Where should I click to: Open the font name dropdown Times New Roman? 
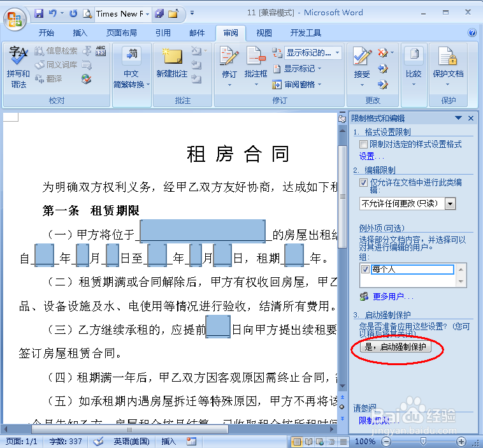pyautogui.click(x=148, y=14)
